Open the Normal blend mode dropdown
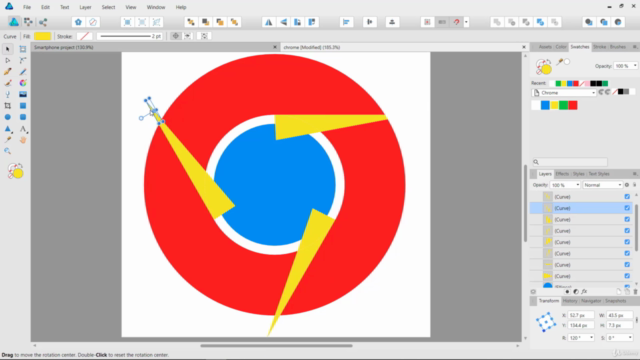The width and height of the screenshot is (640, 360). [602, 185]
